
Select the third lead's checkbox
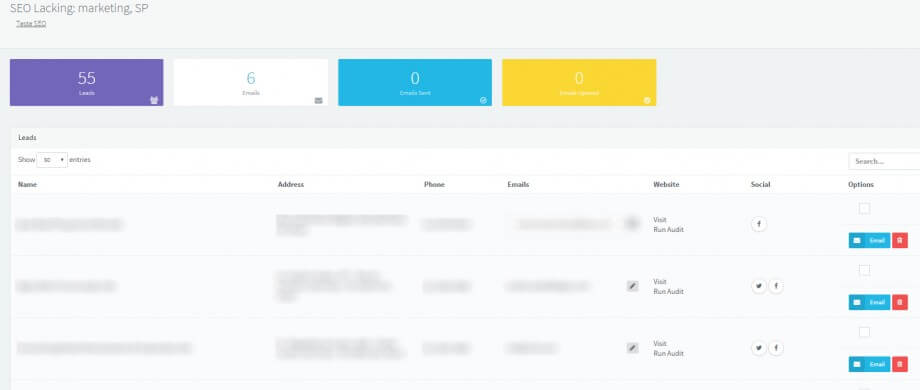[x=864, y=332]
